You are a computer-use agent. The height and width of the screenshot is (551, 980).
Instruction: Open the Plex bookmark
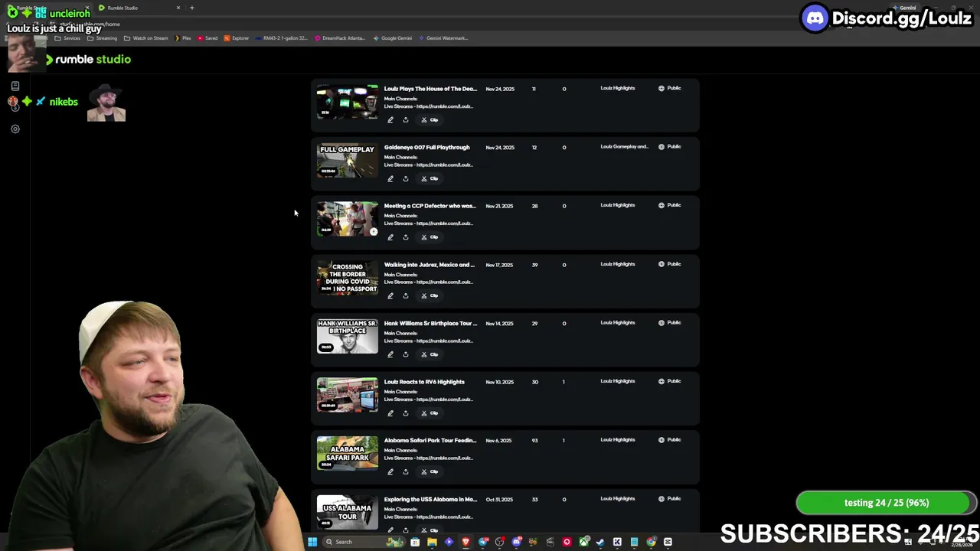[183, 38]
